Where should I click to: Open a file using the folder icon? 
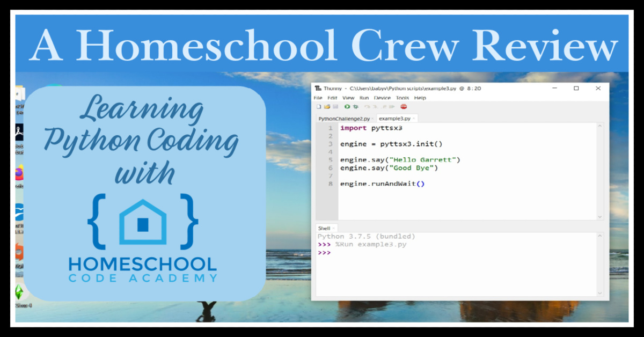[327, 106]
